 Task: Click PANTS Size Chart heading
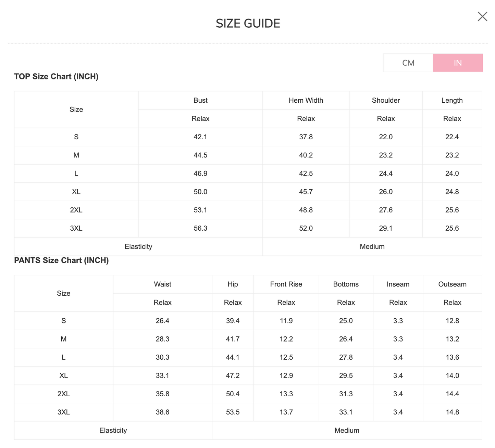point(61,260)
